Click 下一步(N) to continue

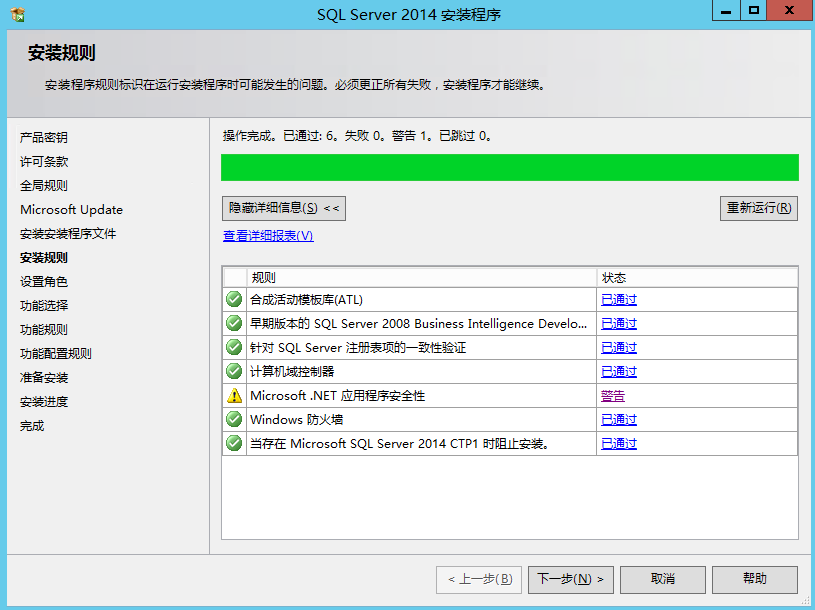pyautogui.click(x=571, y=579)
